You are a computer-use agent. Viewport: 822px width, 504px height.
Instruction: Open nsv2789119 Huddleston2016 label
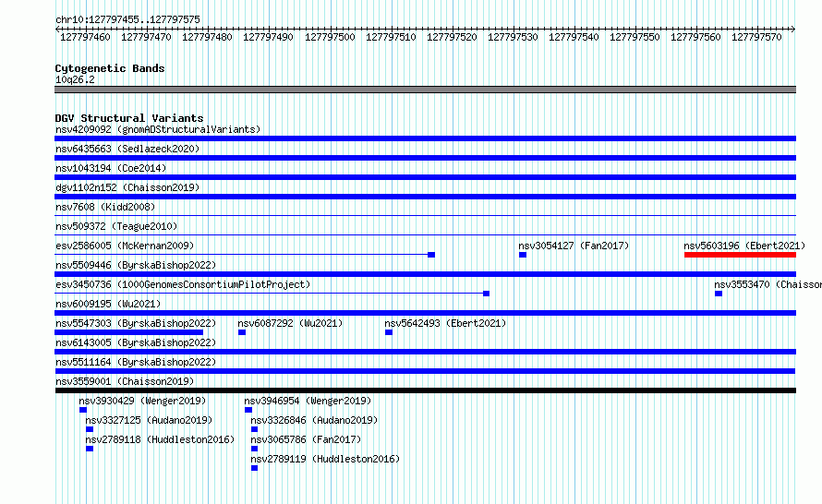tap(325, 459)
